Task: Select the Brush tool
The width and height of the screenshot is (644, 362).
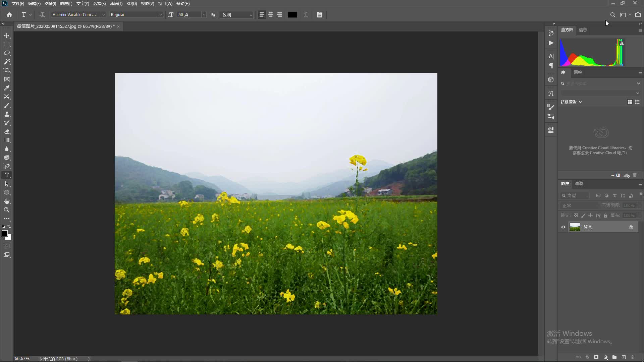Action: tap(7, 105)
